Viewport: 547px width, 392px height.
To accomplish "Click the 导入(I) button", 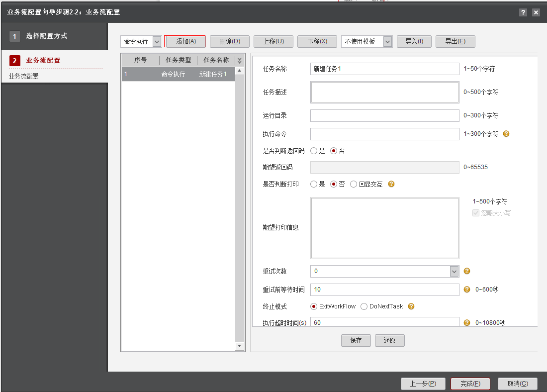I will pyautogui.click(x=414, y=42).
